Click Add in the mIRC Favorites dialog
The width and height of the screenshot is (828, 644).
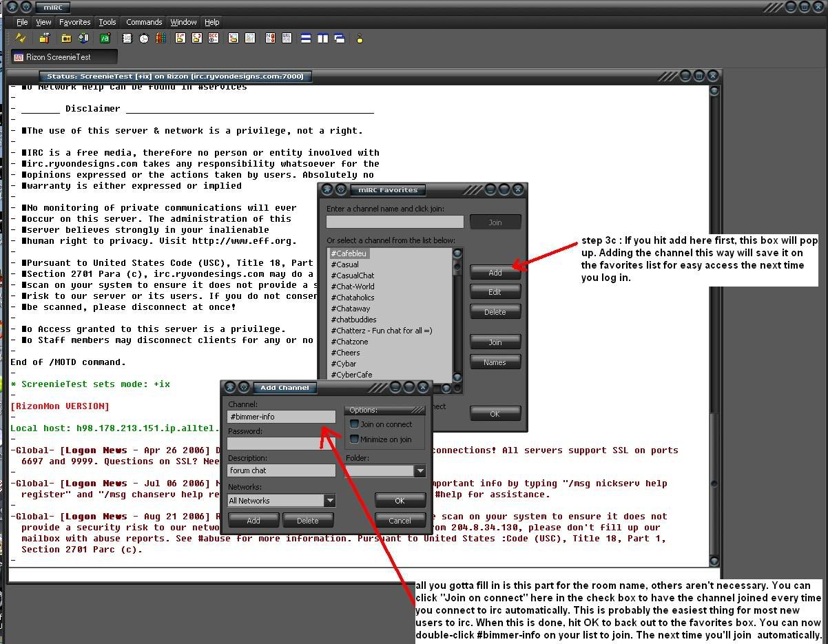495,273
